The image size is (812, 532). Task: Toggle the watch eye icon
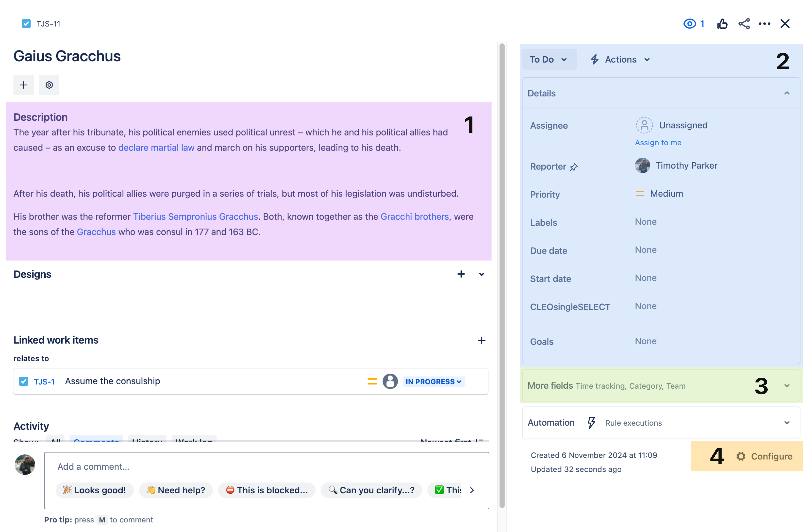(690, 24)
